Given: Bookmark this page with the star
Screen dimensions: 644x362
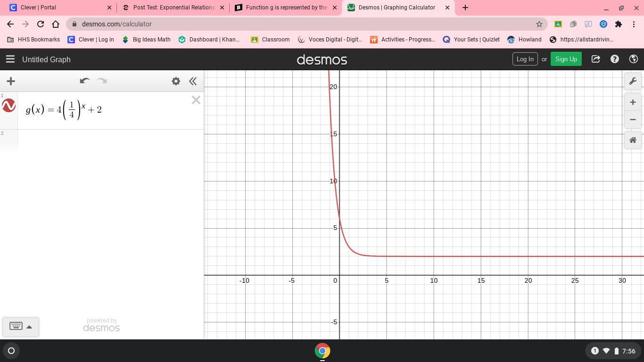Looking at the screenshot, I should 539,24.
